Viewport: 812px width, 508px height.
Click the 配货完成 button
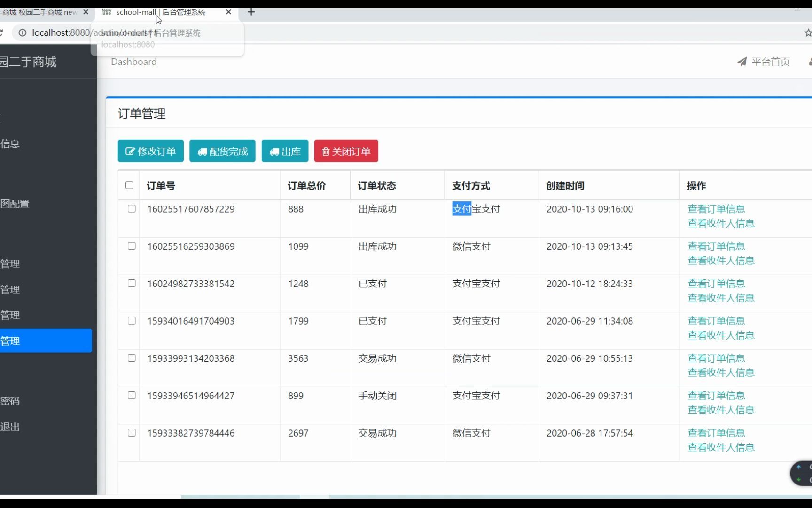(x=222, y=151)
